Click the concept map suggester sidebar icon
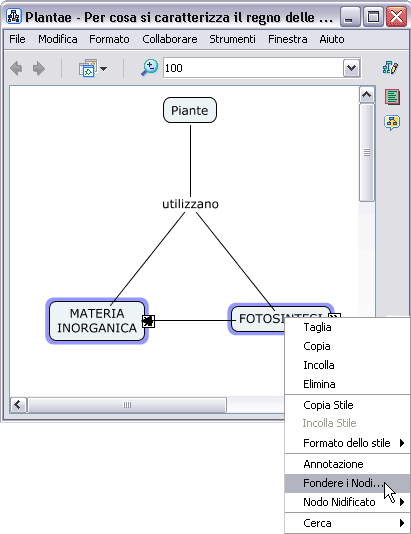The image size is (411, 534). [x=392, y=123]
